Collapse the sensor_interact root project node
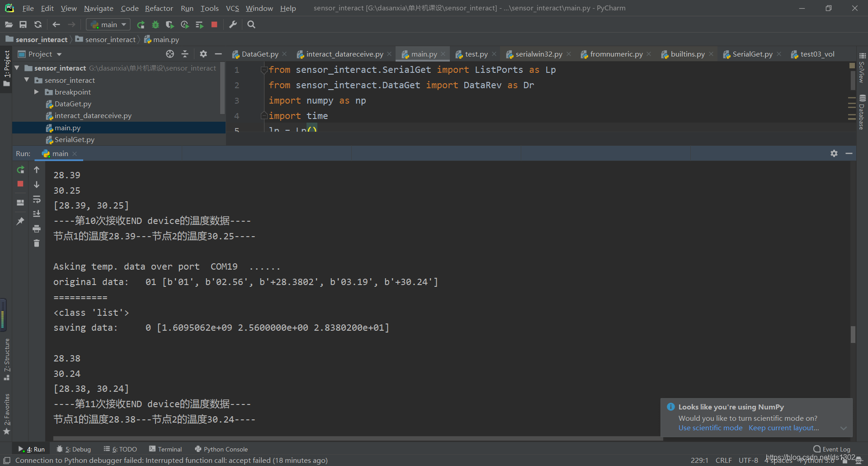 coord(17,68)
